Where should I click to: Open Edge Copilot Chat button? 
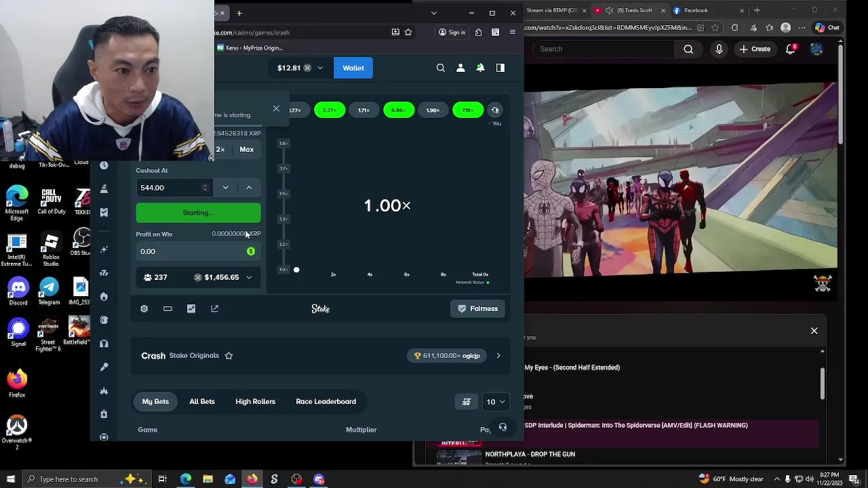click(827, 28)
